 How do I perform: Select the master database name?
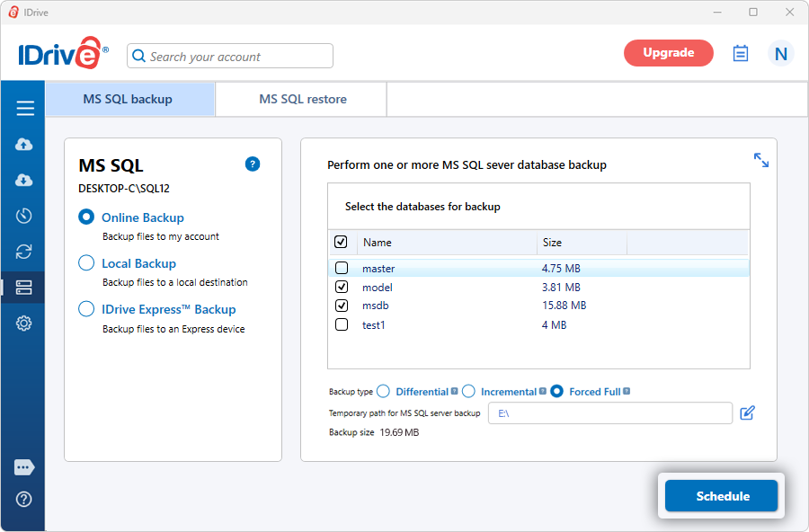point(378,269)
